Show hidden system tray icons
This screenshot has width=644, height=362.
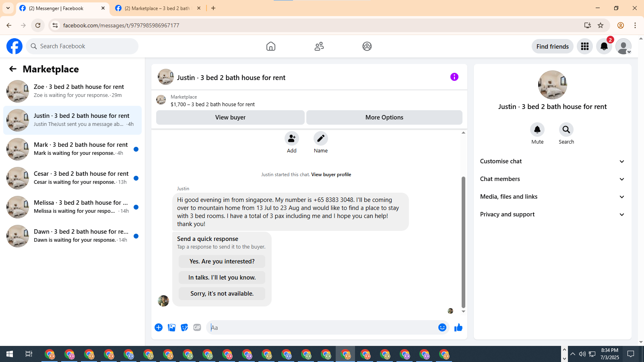click(x=572, y=354)
